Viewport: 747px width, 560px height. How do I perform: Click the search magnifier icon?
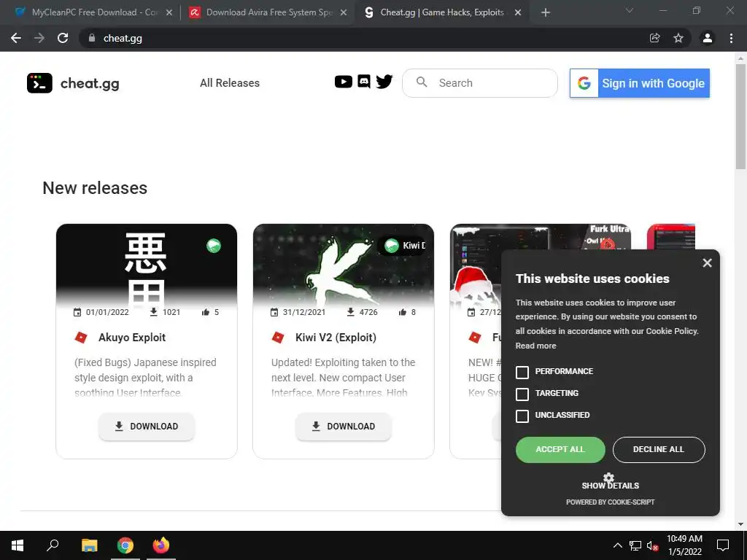click(x=422, y=82)
